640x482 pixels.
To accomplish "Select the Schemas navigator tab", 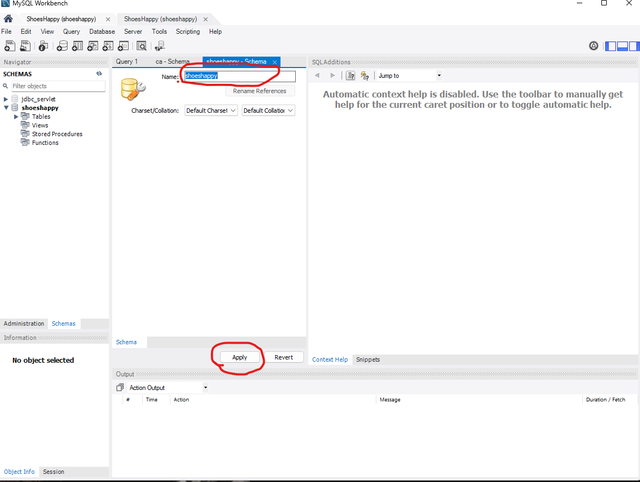I will (x=64, y=324).
